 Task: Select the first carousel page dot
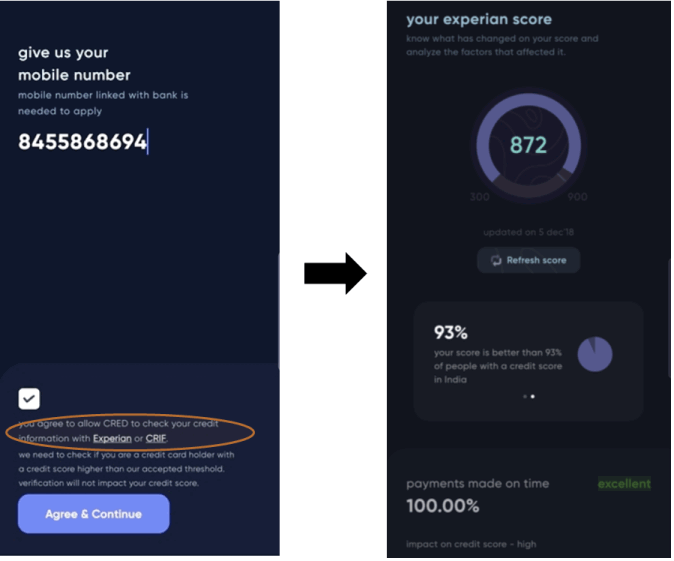(x=525, y=396)
